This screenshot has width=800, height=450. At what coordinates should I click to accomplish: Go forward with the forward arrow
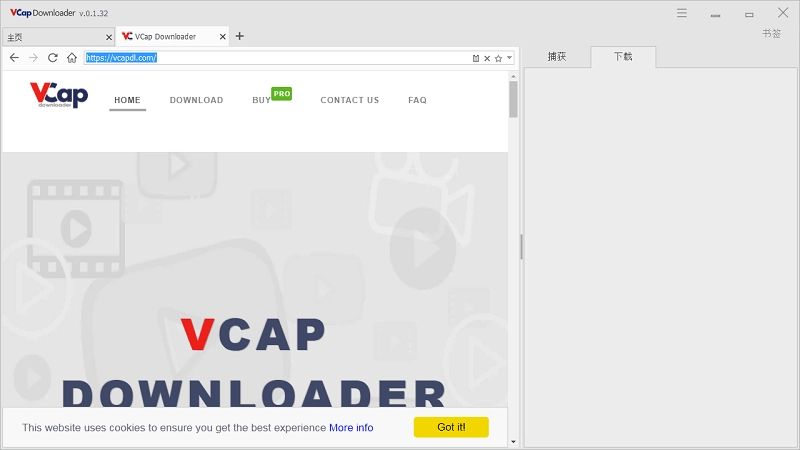point(33,58)
